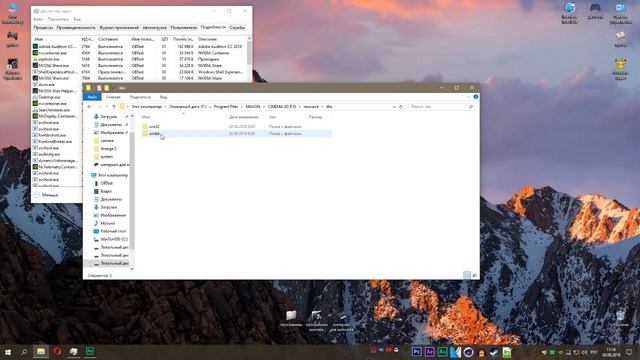
Task: Open Steam from the taskbar
Action: tap(494, 352)
